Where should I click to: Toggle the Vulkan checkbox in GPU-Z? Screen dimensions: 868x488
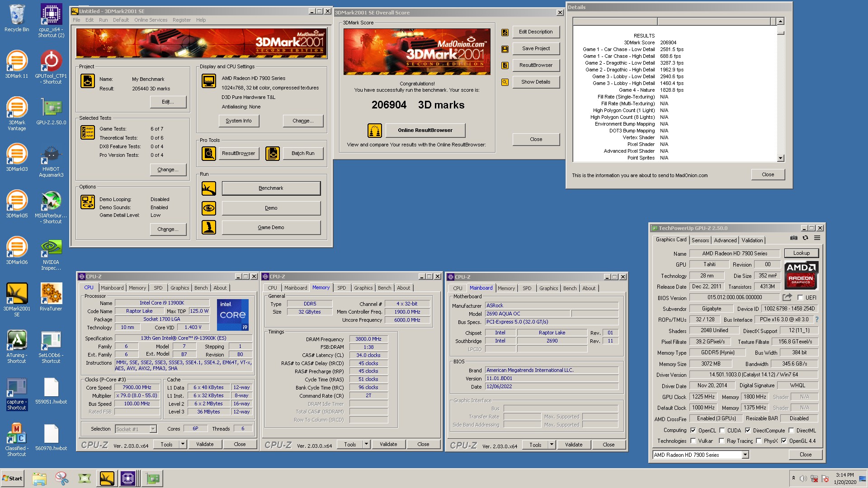[693, 441]
